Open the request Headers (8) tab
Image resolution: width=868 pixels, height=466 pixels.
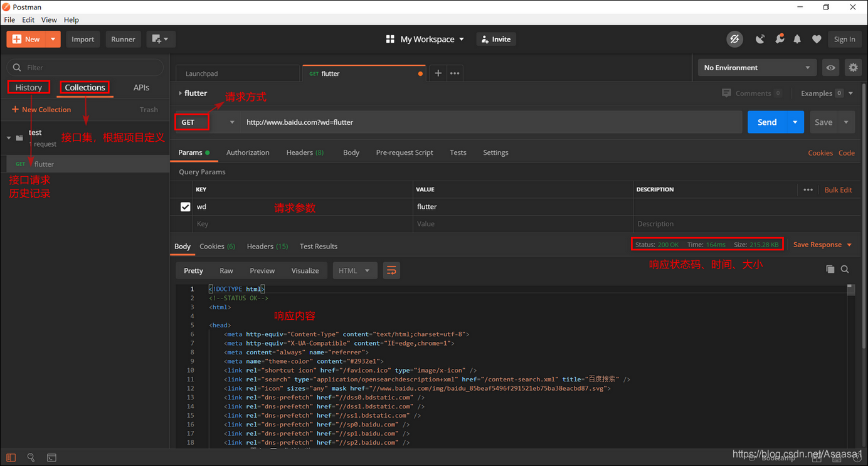[305, 152]
